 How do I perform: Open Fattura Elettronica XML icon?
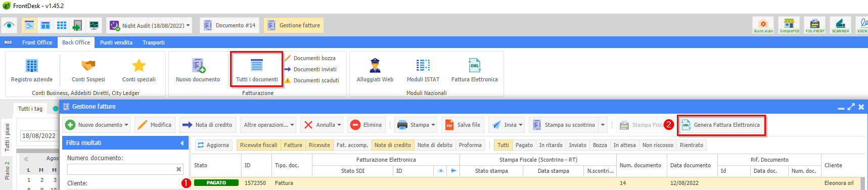tap(475, 65)
